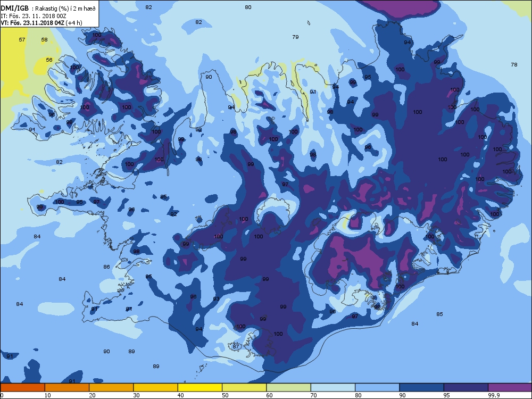Click the humidity value 78 offshore
The width and height of the screenshot is (532, 399).
pyautogui.click(x=514, y=64)
